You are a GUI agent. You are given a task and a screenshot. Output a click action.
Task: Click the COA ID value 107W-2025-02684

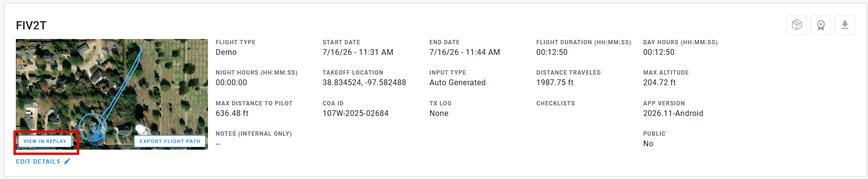pyautogui.click(x=355, y=114)
